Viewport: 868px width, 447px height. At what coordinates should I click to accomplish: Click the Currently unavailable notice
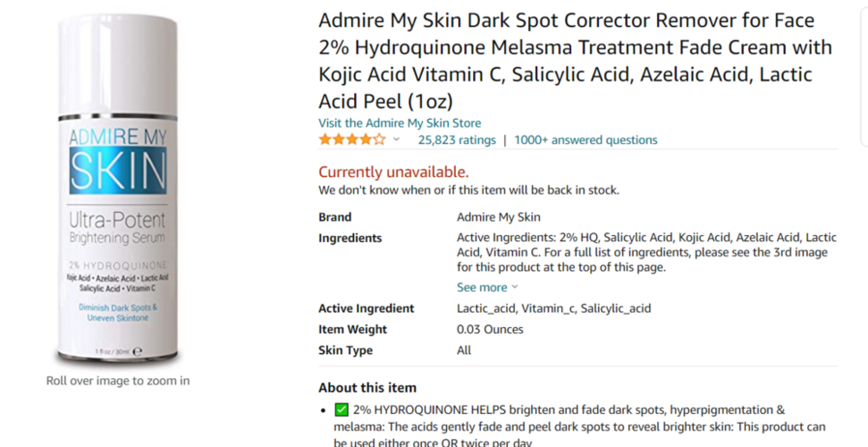point(393,173)
